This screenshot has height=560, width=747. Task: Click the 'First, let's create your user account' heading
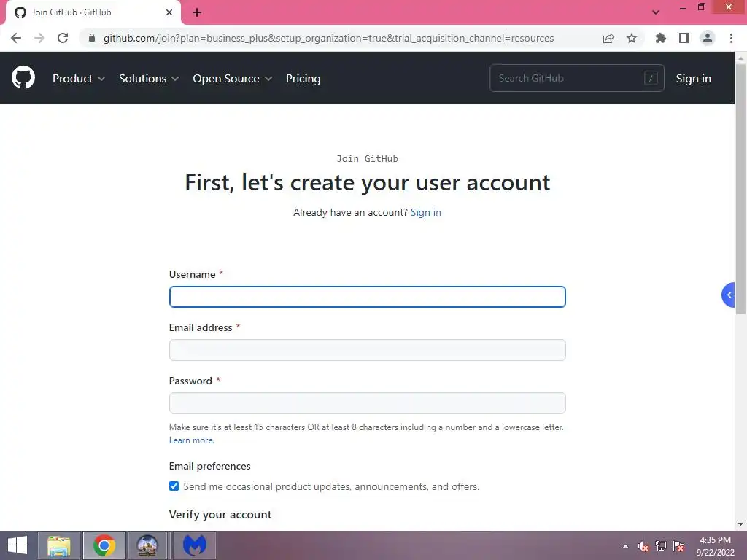coord(368,183)
